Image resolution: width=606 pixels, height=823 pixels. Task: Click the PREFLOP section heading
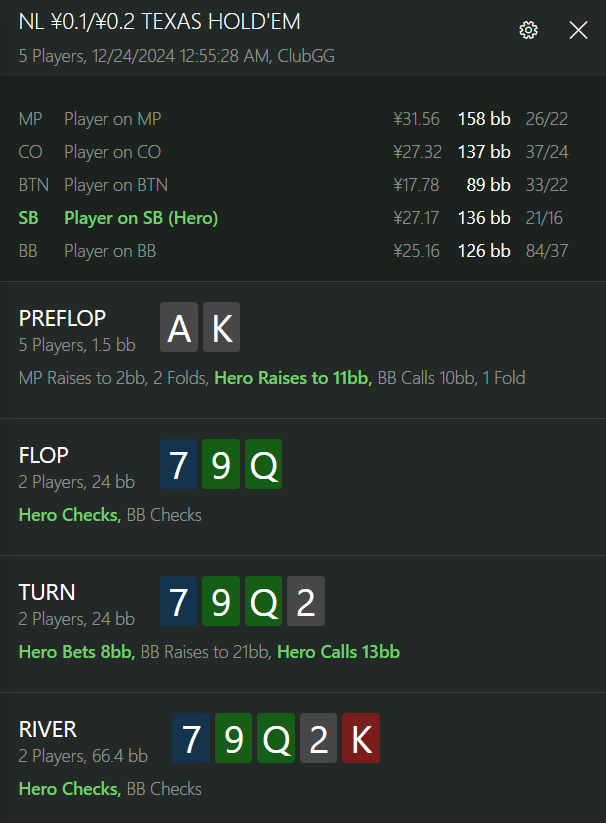(62, 318)
